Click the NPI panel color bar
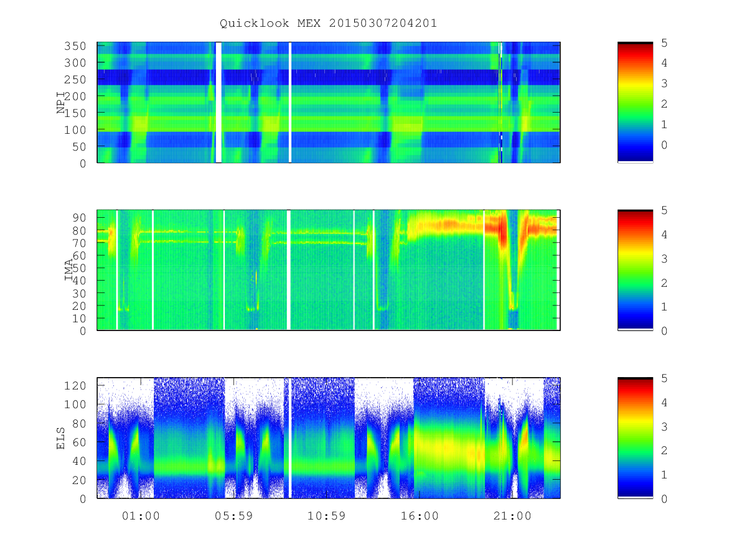The width and height of the screenshot is (747, 560). pos(635,103)
